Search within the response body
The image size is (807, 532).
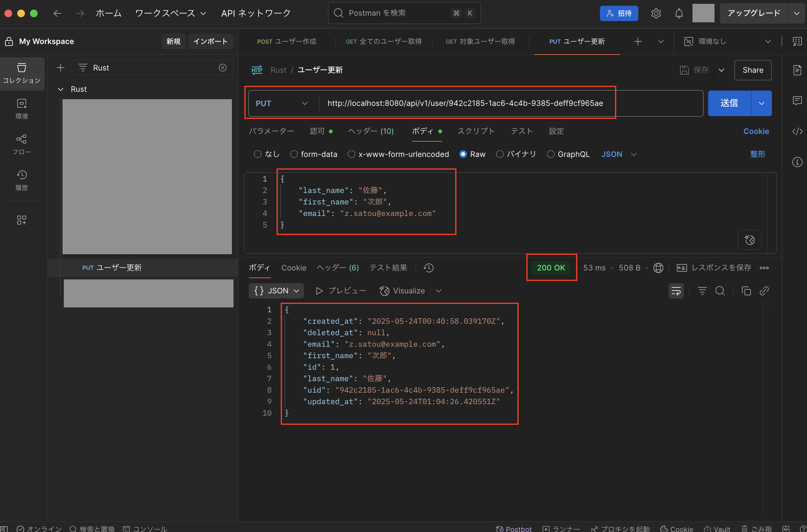(x=720, y=291)
